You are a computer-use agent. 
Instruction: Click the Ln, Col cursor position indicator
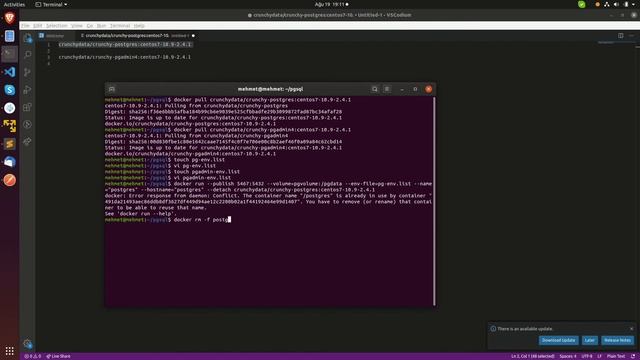point(533,356)
